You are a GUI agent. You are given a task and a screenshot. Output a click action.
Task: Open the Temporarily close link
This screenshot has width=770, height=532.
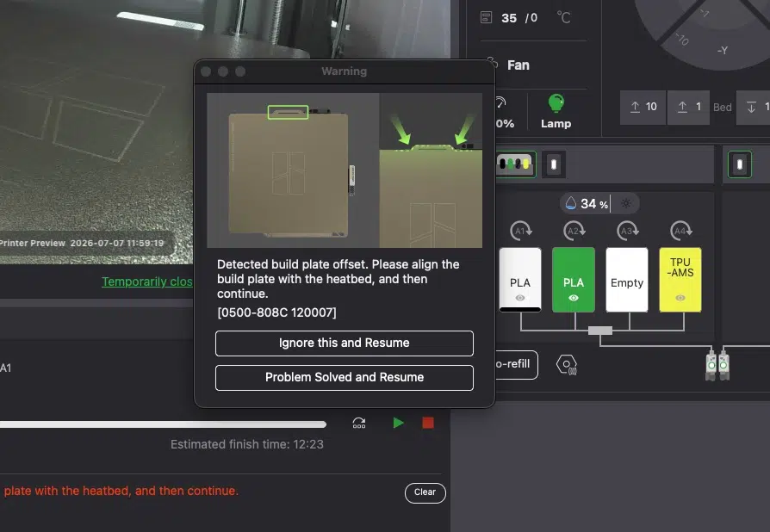(146, 281)
